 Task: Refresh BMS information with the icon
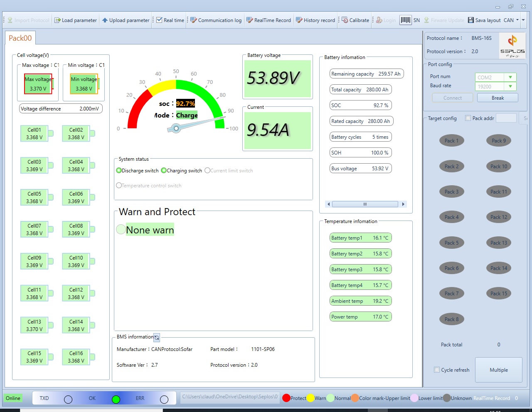pyautogui.click(x=157, y=338)
